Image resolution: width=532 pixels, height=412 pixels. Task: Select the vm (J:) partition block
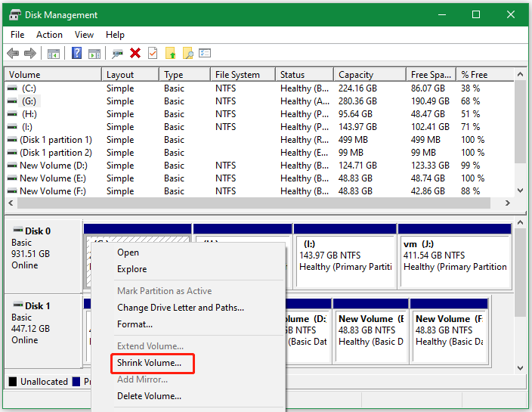[x=454, y=260]
